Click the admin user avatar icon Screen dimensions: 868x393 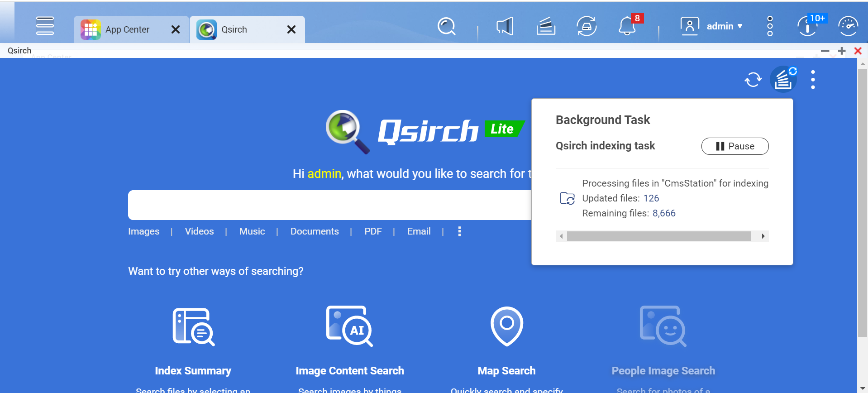(690, 26)
